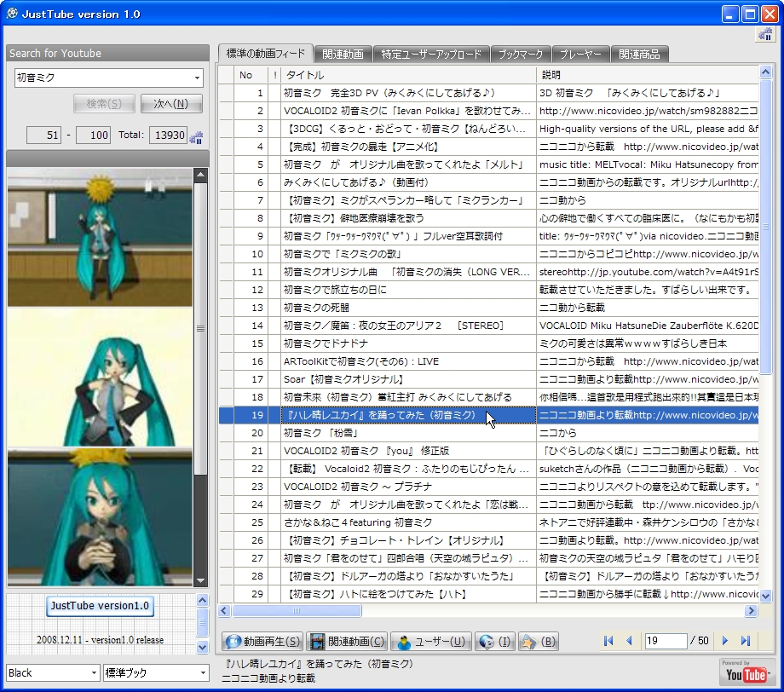Click the table horizontal scroll left arrow

click(x=224, y=610)
